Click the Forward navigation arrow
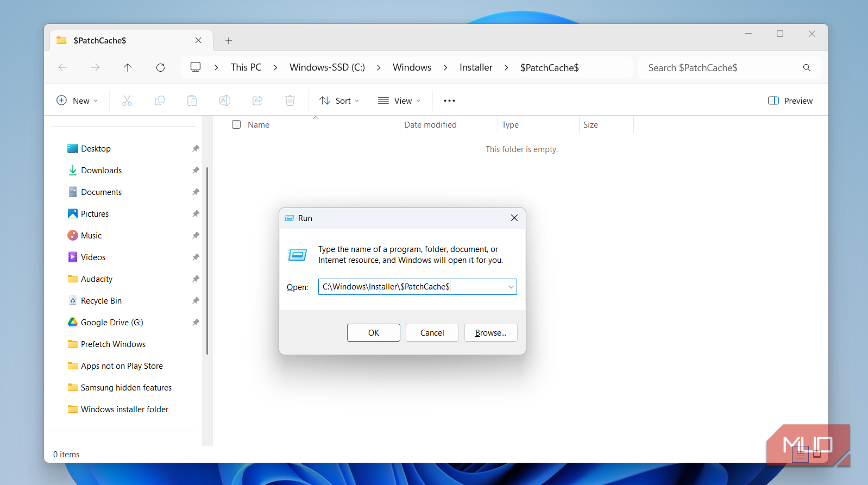868x485 pixels. (x=95, y=67)
